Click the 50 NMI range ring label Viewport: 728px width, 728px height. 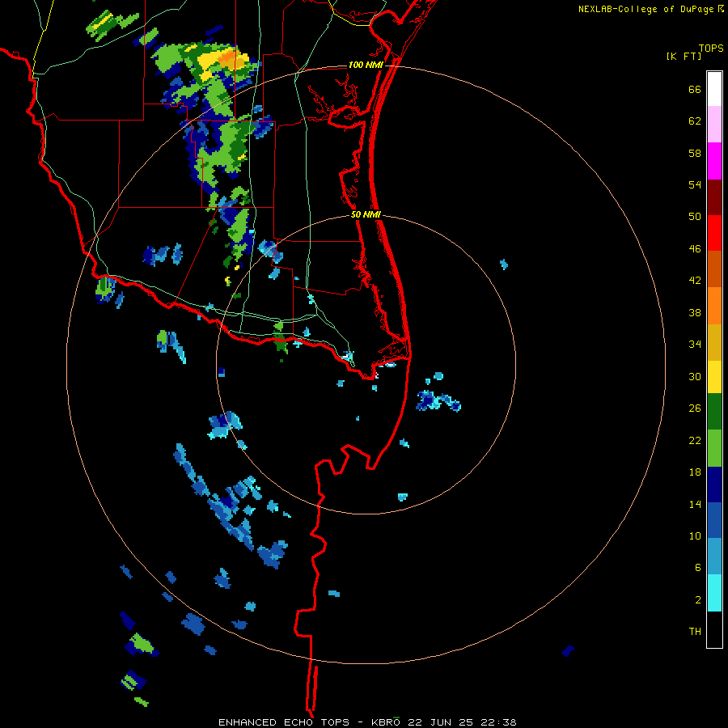pos(366,214)
